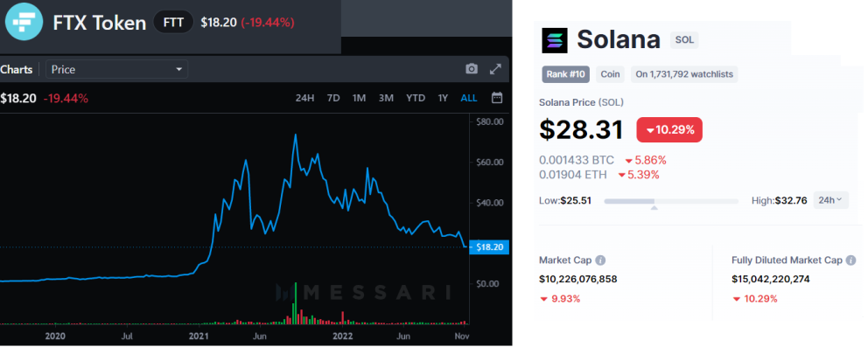The width and height of the screenshot is (868, 347).
Task: Select the 7D timeframe
Action: click(333, 99)
